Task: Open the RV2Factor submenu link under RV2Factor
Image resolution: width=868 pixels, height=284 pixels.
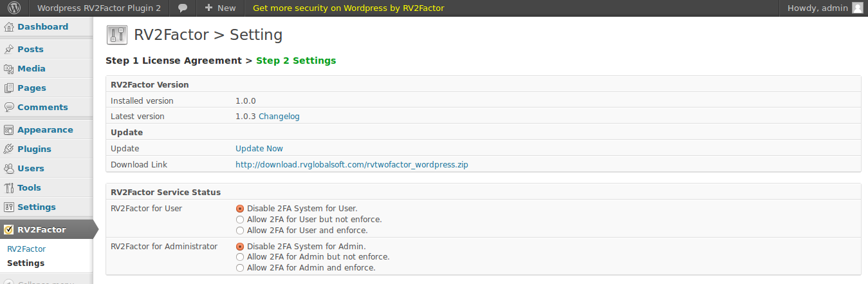Action: click(x=26, y=249)
